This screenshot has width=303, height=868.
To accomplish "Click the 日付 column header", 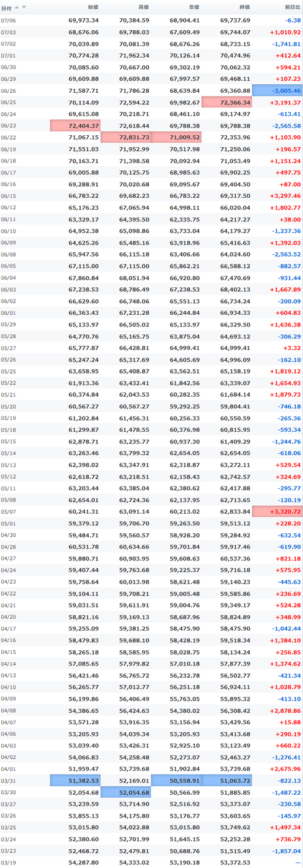I will pyautogui.click(x=7, y=7).
